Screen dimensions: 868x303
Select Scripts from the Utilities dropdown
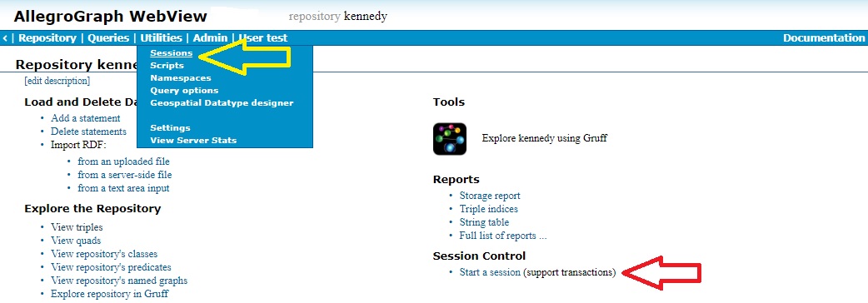pos(167,65)
